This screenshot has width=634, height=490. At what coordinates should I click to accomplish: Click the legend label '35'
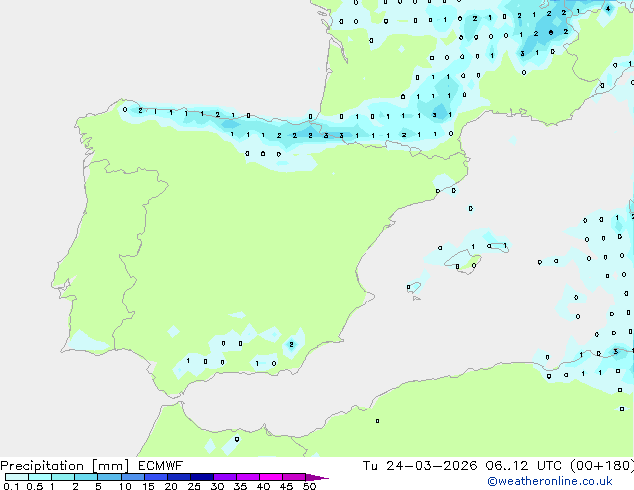[240, 486]
